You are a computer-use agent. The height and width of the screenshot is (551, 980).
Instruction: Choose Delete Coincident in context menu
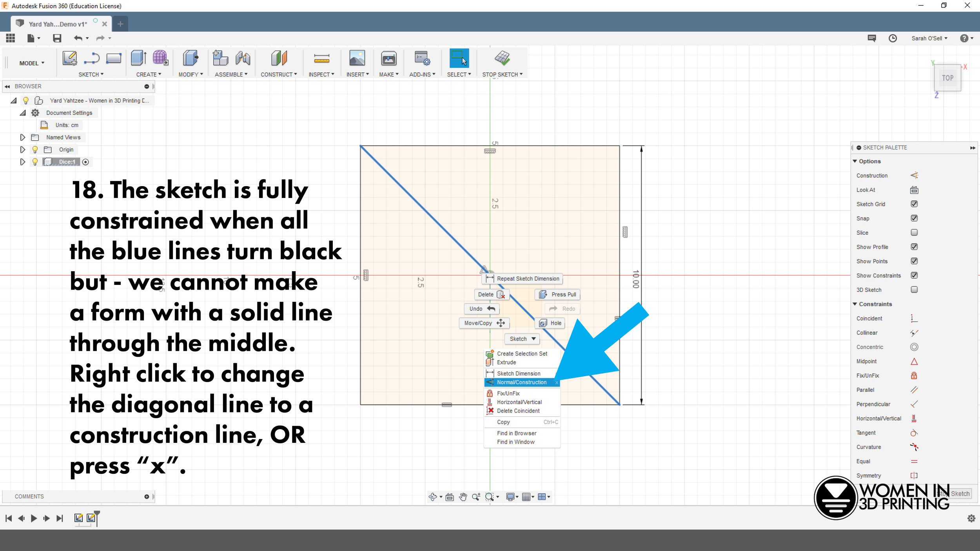pyautogui.click(x=522, y=411)
